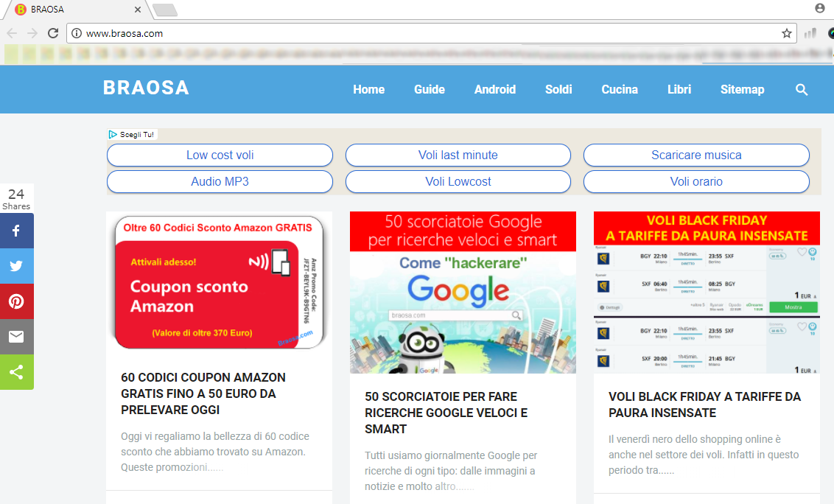Open the Guide menu item
The height and width of the screenshot is (504, 834).
click(429, 90)
